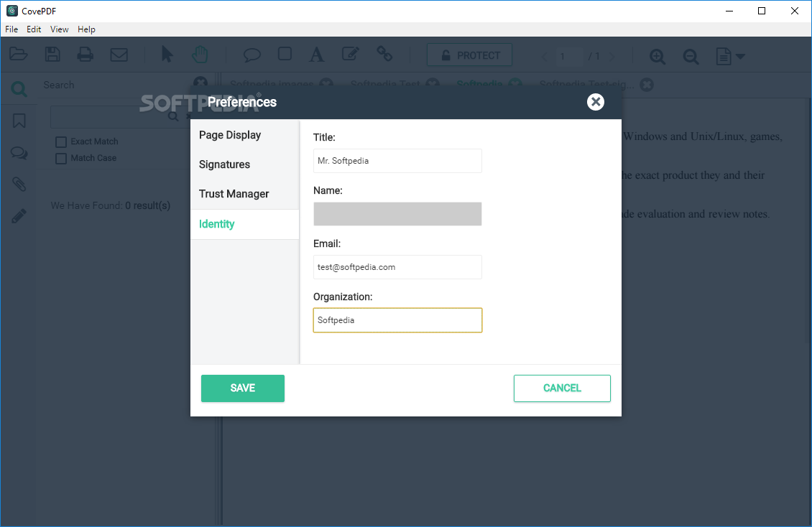Email the document with the envelope icon
812x527 pixels.
pos(119,55)
